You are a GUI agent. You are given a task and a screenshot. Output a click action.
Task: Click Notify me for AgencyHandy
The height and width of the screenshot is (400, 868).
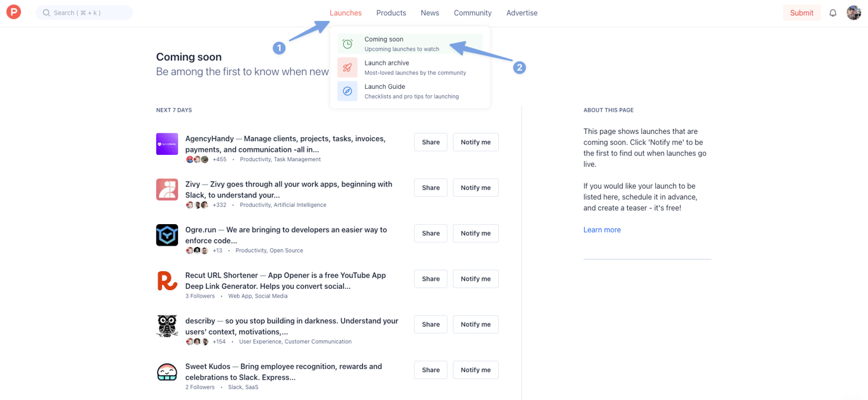pos(475,142)
